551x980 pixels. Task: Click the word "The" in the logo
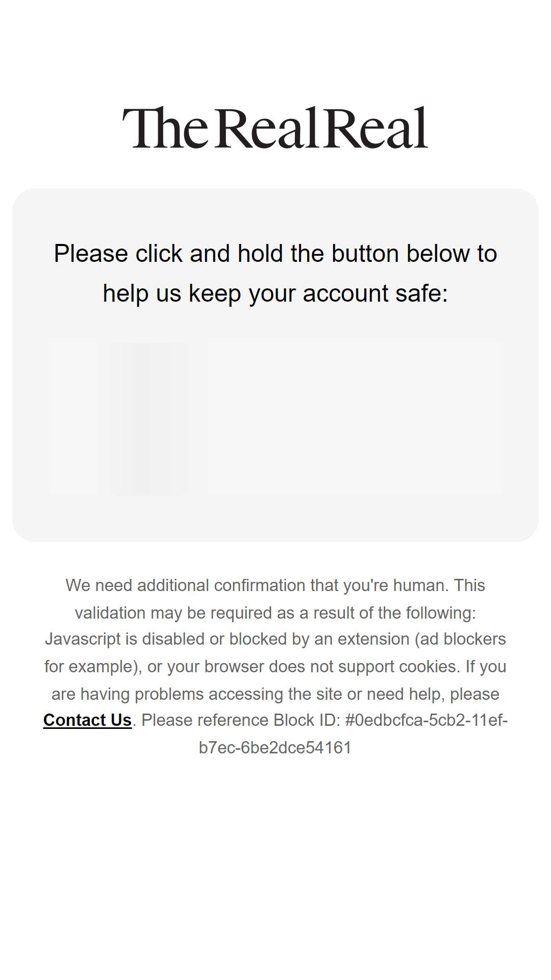coord(165,128)
